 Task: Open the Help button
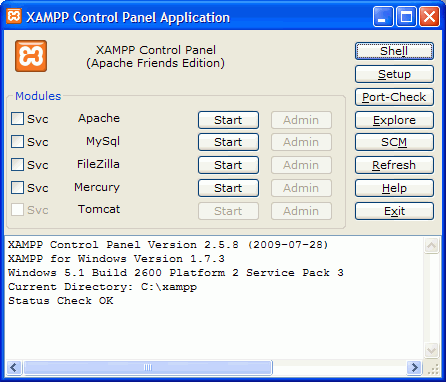click(394, 188)
